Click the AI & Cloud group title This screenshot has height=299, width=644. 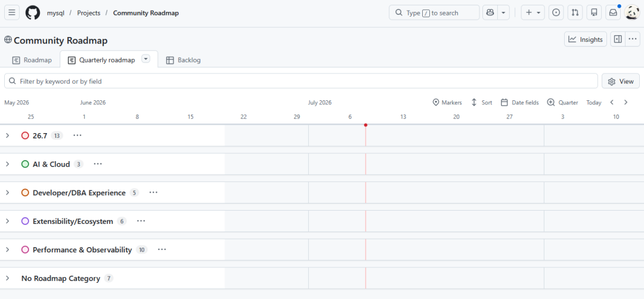coord(51,164)
